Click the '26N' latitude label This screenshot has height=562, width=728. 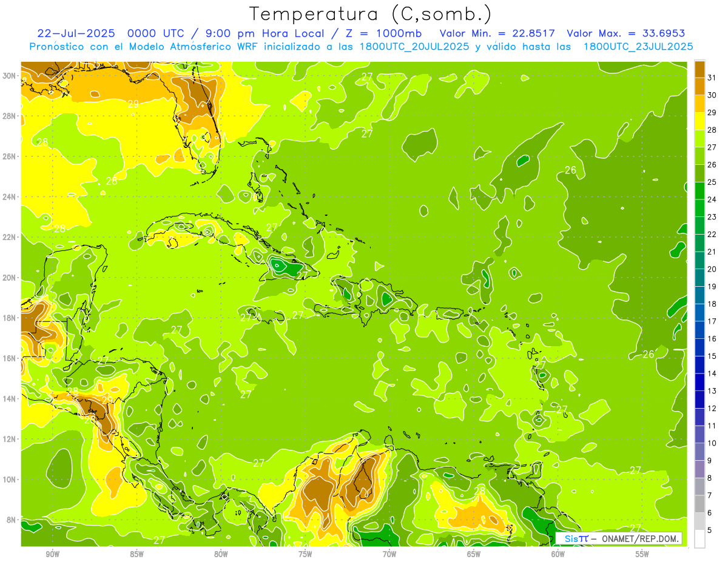click(9, 156)
